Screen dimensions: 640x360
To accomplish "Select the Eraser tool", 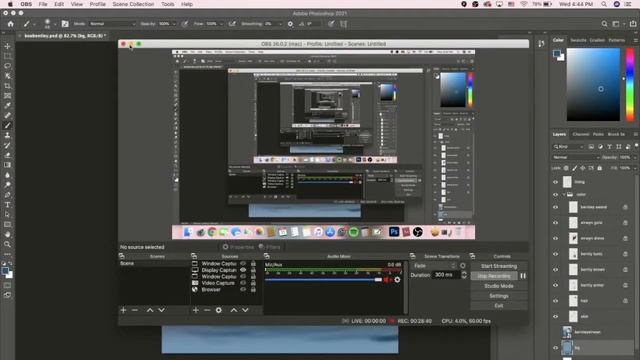I will click(7, 155).
